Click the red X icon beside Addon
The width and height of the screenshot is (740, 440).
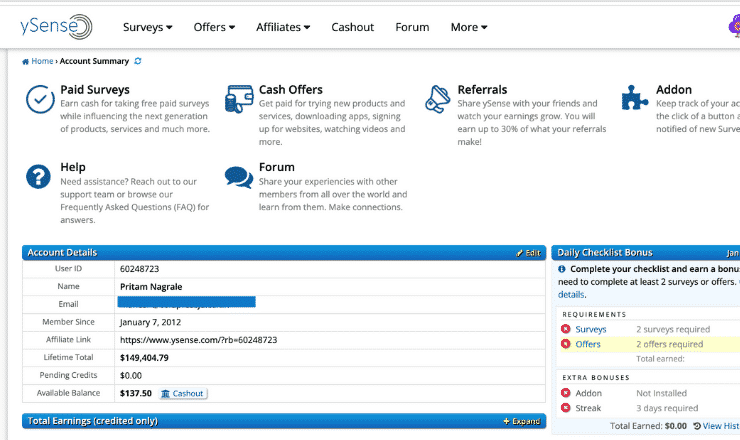tap(565, 393)
